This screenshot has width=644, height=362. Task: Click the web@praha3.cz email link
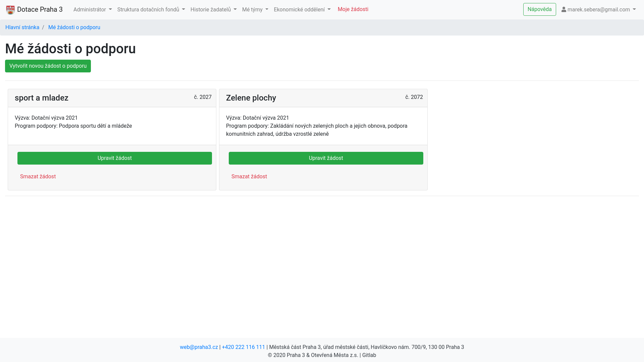pyautogui.click(x=199, y=347)
